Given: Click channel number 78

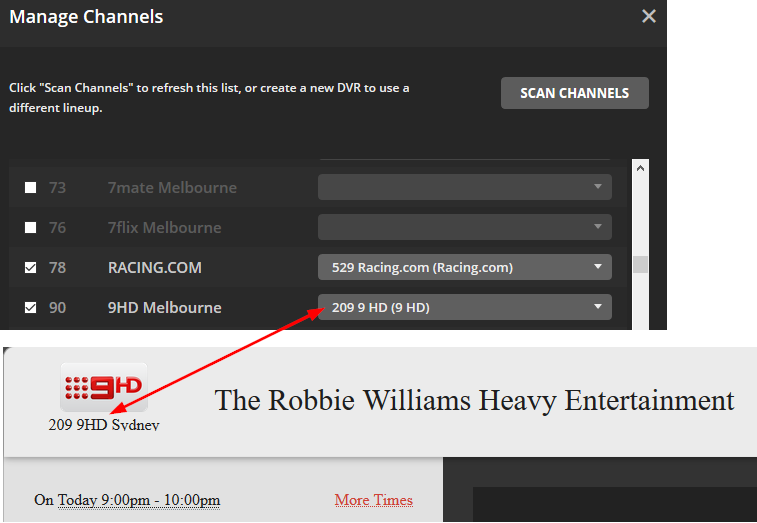Looking at the screenshot, I should [x=57, y=268].
